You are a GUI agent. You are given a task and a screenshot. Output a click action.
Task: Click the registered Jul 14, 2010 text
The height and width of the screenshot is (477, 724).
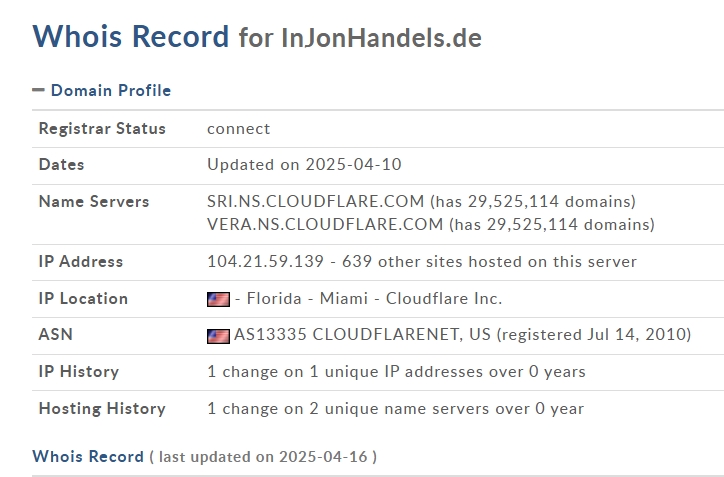tap(594, 334)
